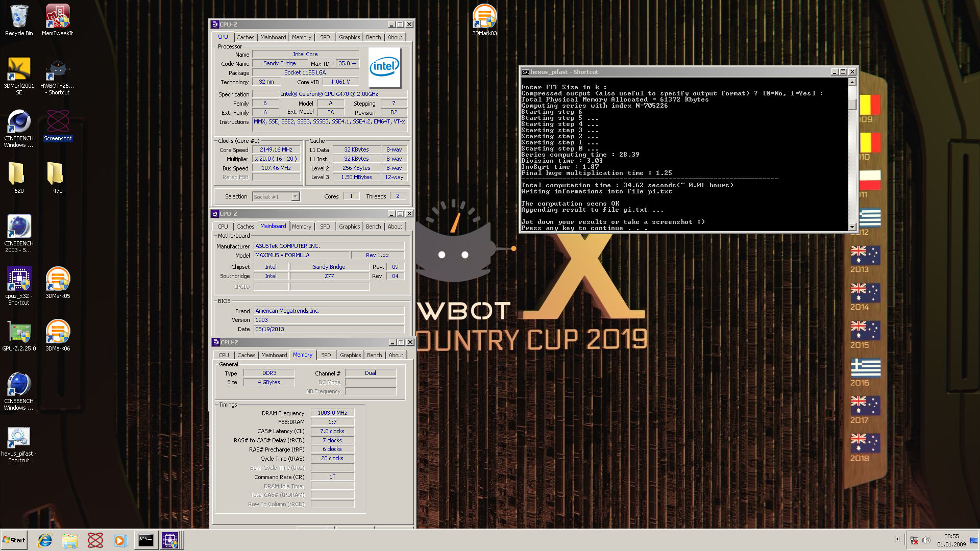The image size is (980, 551).
Task: Open the folder named 620
Action: pyautogui.click(x=19, y=178)
